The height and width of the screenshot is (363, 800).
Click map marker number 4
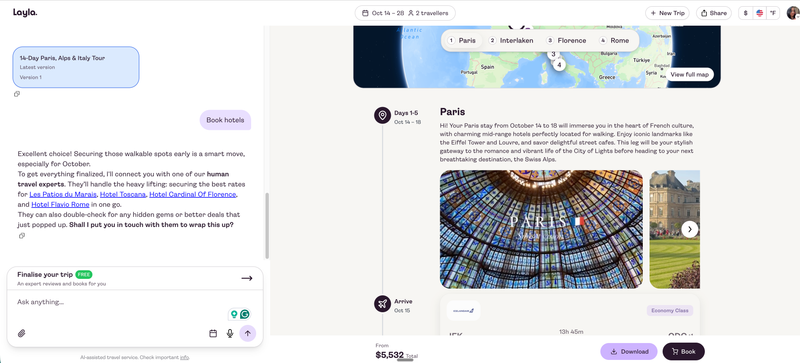559,65
